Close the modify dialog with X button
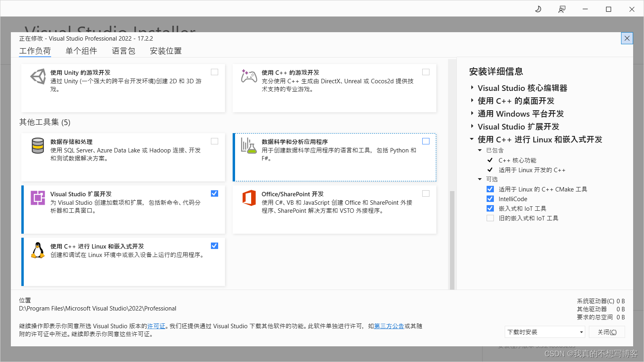The width and height of the screenshot is (644, 362). pos(627,38)
